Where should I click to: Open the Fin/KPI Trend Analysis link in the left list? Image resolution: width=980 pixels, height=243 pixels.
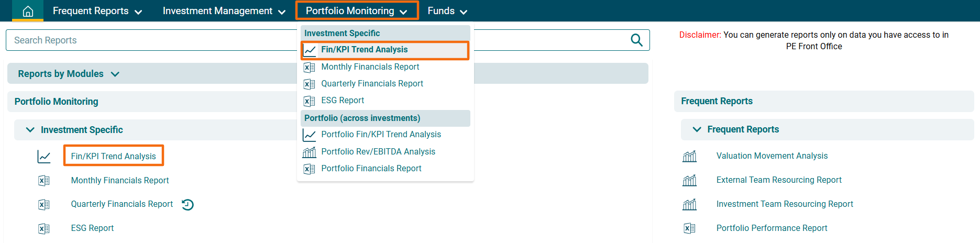pyautogui.click(x=113, y=156)
